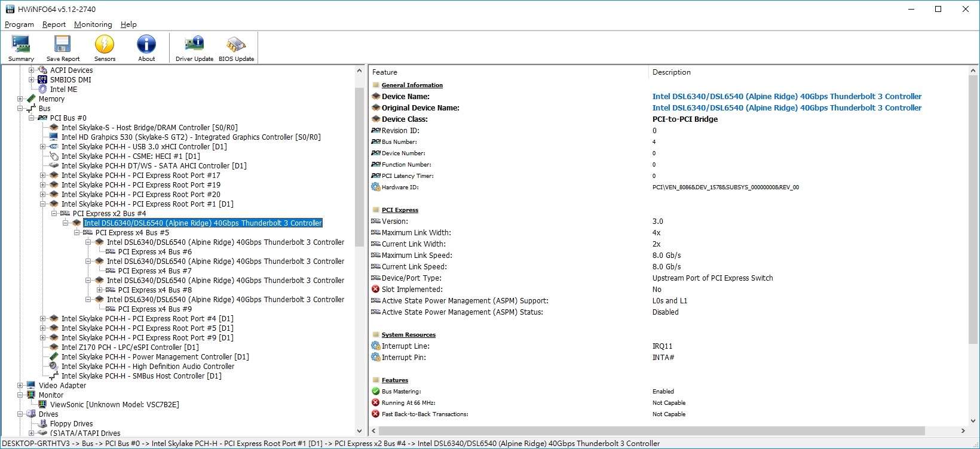The height and width of the screenshot is (449, 980).
Task: Expand PCI Express Root Port #17
Action: (42, 175)
